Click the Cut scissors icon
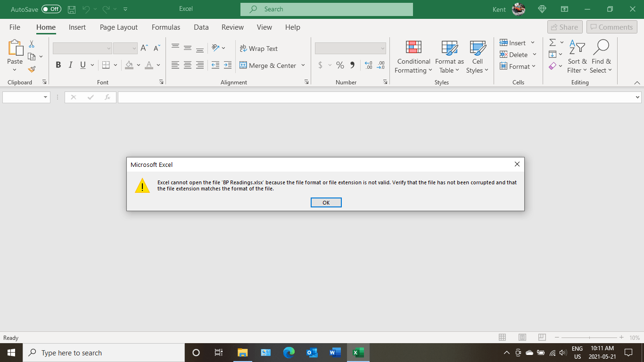The image size is (644, 362). coord(32,44)
